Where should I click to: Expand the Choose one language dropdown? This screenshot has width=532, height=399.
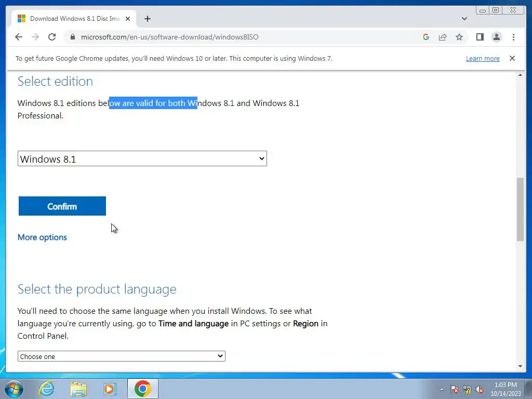(122, 356)
